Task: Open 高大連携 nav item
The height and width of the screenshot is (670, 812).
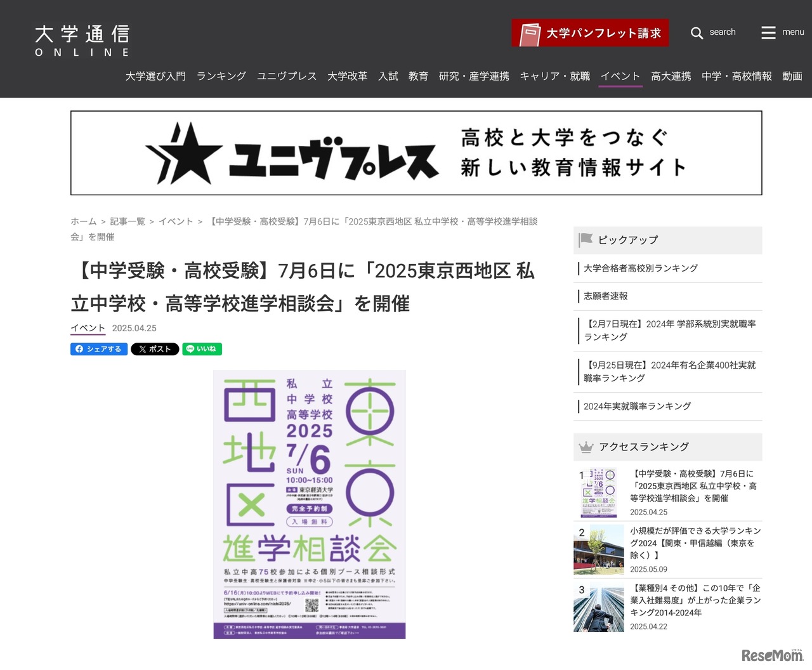Action: (x=671, y=76)
